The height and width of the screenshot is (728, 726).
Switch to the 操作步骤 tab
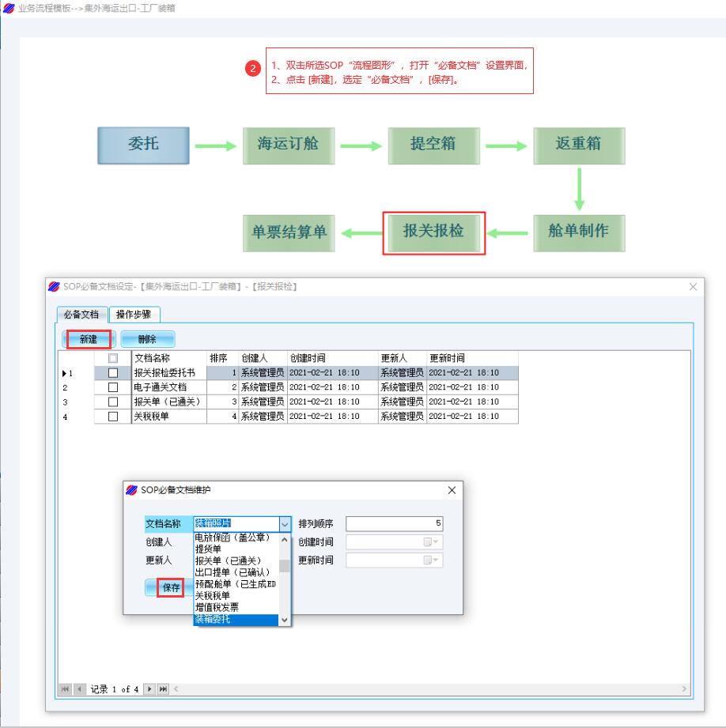[134, 314]
